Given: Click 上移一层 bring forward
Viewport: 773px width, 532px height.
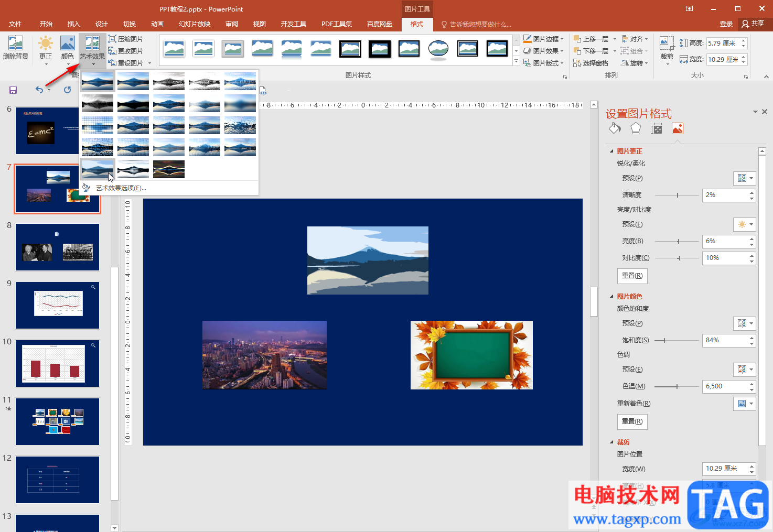Looking at the screenshot, I should 592,39.
